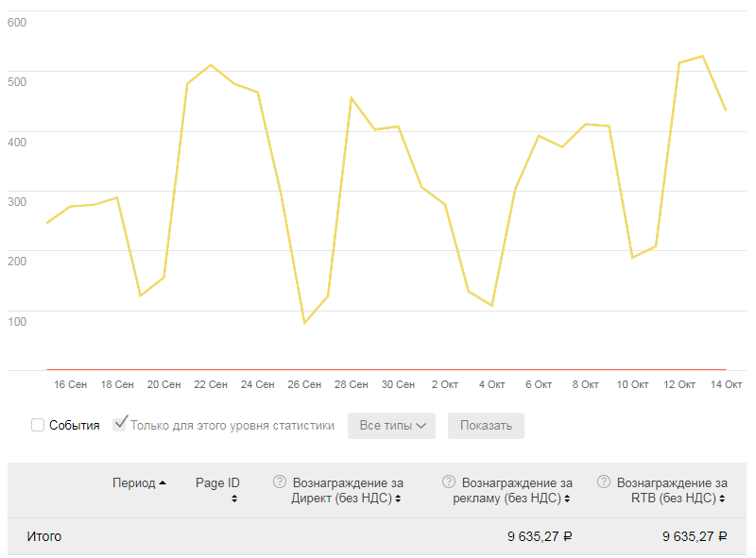Click the 300 y-axis label
This screenshot has height=558, width=756.
pyautogui.click(x=17, y=202)
